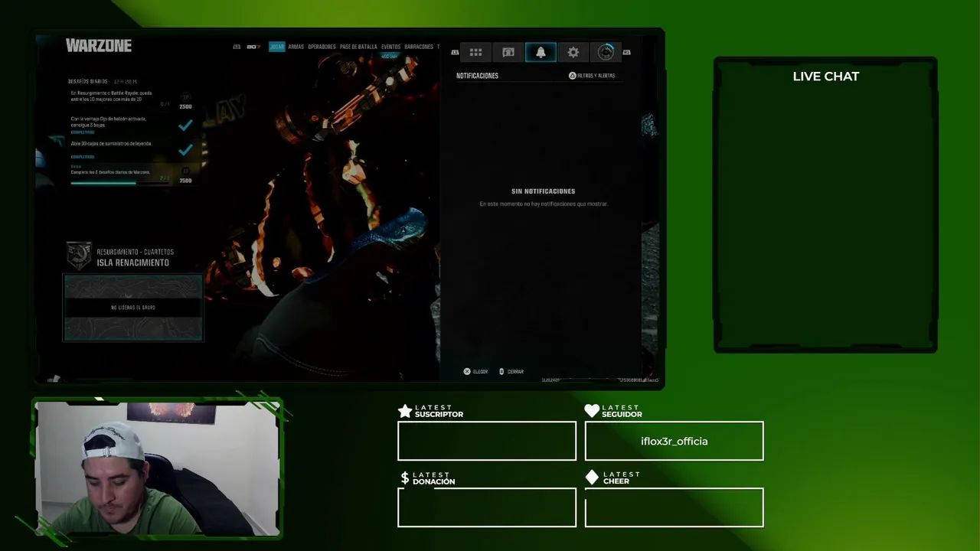Click the Ojo de halcón challenge text
980x551 pixels.
coord(109,122)
